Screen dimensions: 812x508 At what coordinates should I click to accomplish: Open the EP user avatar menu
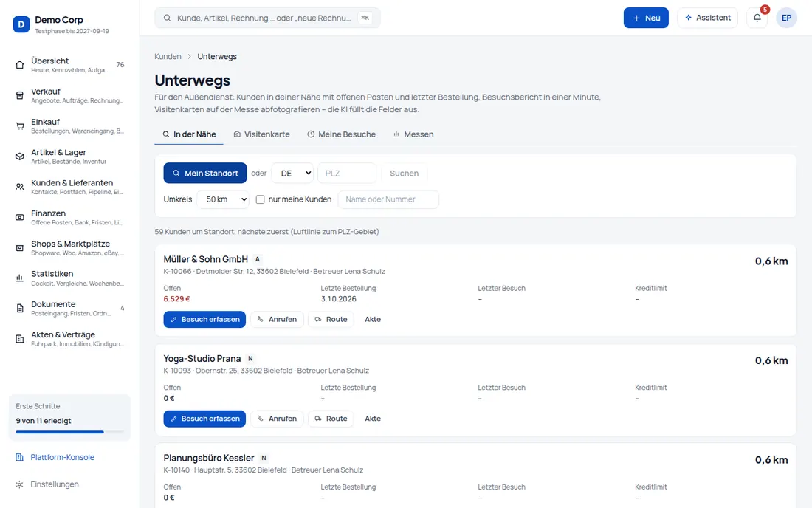click(786, 18)
